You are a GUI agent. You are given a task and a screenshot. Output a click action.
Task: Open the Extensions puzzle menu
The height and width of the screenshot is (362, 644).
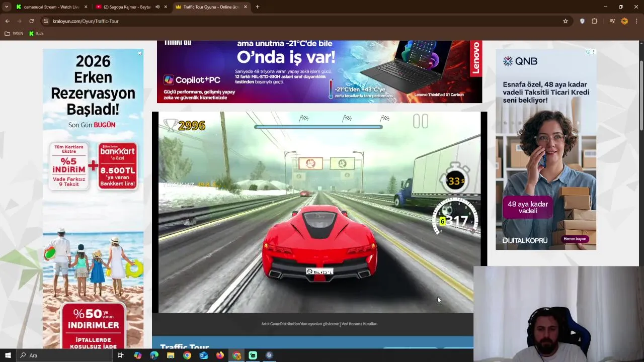[595, 21]
